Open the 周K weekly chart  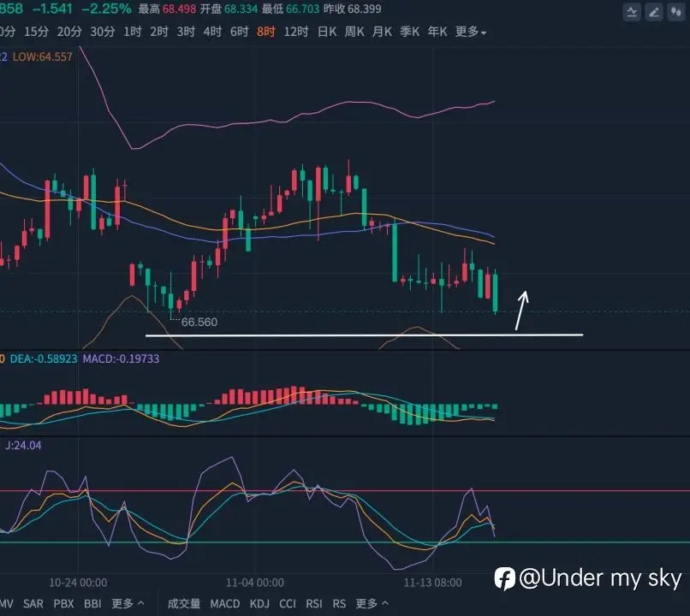(x=354, y=32)
